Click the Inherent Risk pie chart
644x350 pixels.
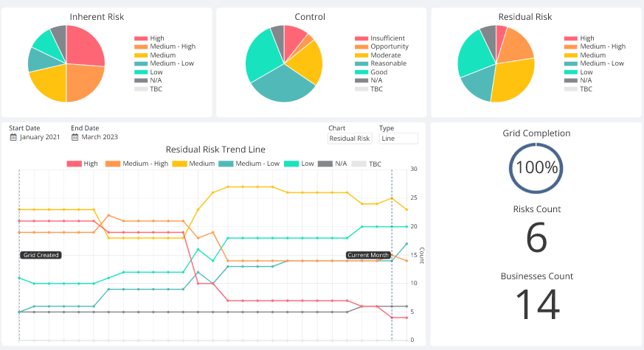[x=66, y=63]
